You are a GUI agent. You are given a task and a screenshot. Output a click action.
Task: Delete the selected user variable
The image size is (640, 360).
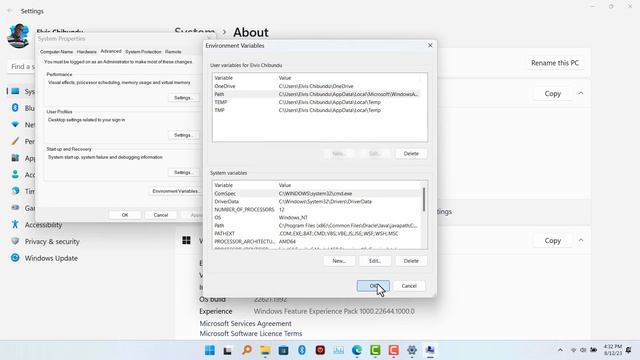pos(411,153)
